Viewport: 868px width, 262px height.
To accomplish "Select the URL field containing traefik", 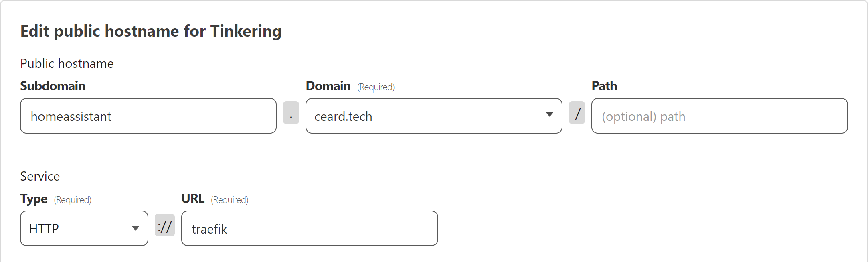I will coord(309,228).
